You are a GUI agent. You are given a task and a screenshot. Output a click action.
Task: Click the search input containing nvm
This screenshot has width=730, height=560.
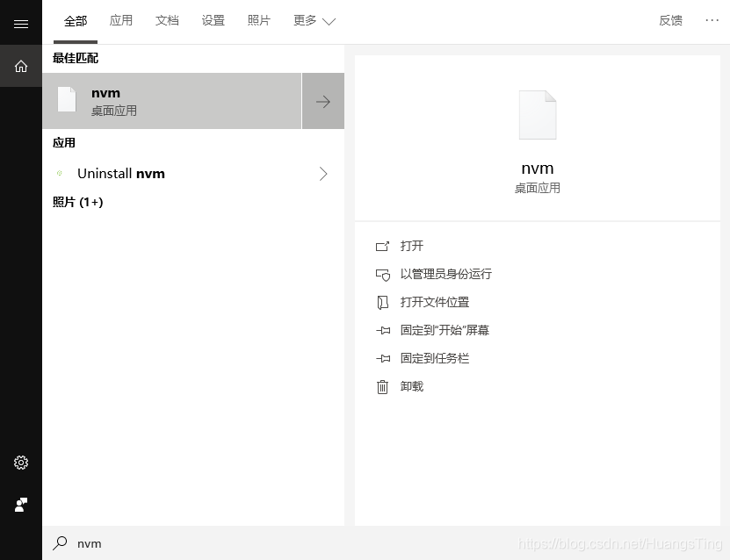[264, 543]
